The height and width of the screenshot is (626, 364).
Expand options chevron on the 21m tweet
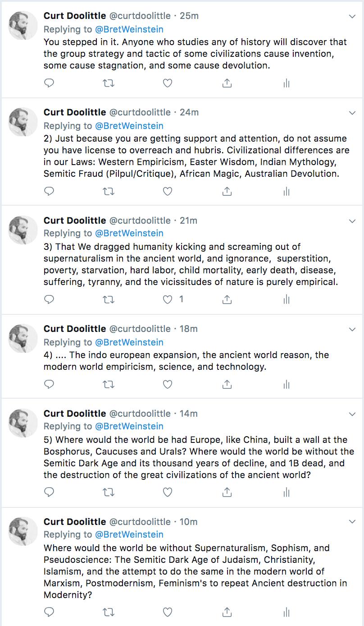click(353, 221)
